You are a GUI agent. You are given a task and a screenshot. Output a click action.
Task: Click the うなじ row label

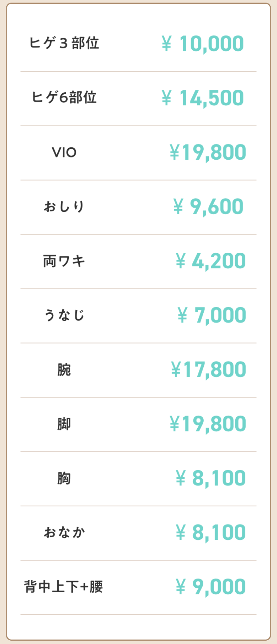pos(64,315)
